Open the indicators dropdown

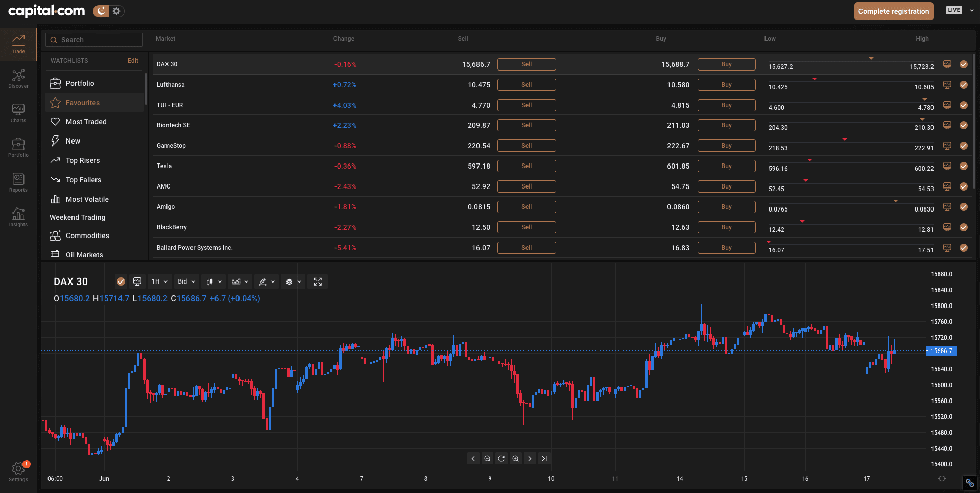[240, 281]
